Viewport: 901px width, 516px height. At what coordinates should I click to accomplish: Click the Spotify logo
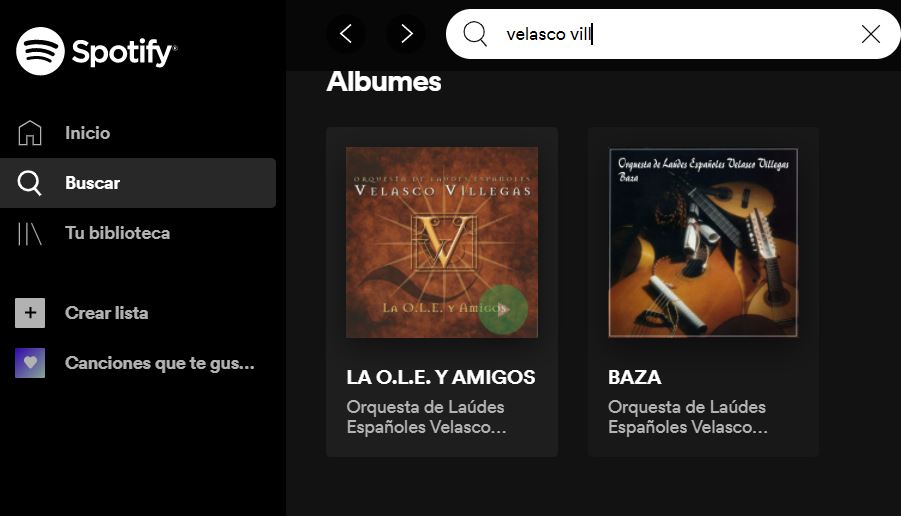tap(97, 51)
